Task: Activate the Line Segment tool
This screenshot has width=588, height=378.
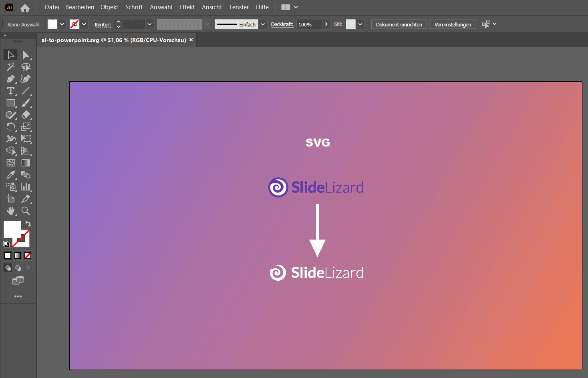Action: click(x=26, y=91)
